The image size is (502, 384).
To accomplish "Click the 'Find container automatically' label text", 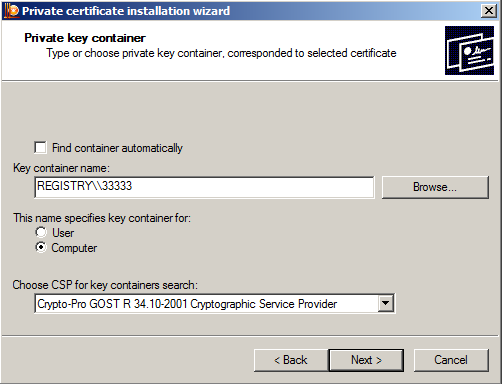I will point(117,148).
